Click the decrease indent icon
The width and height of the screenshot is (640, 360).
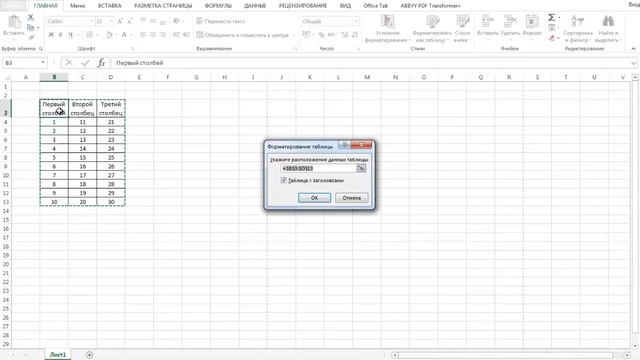click(x=176, y=35)
